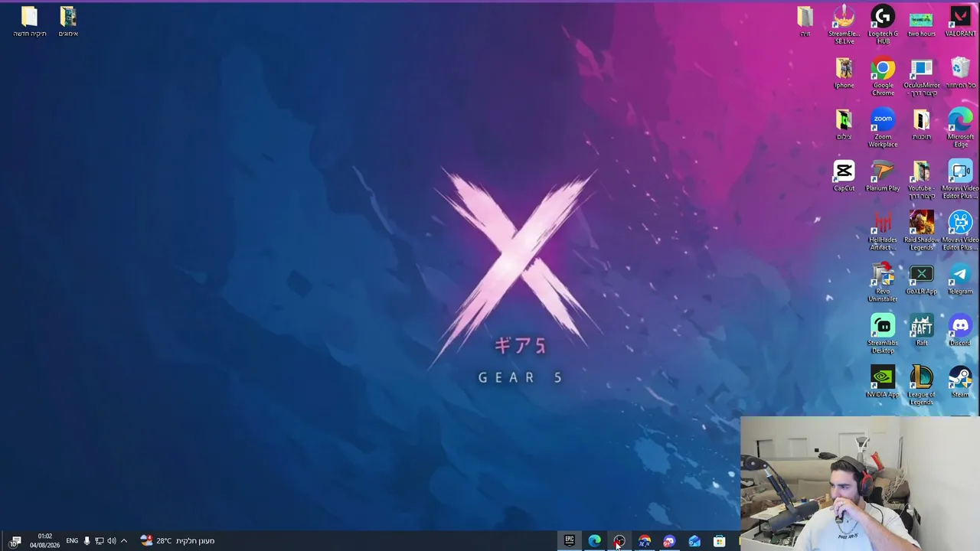The width and height of the screenshot is (980, 551).
Task: Open the Plarium Play shortcut
Action: 883,176
